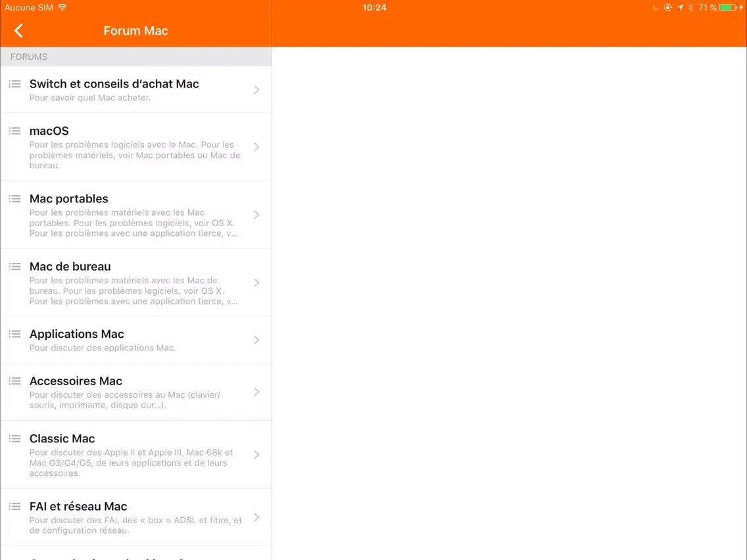Viewport: 747px width, 560px height.
Task: Select the Switch et conseils d'achat Mac title
Action: click(114, 84)
